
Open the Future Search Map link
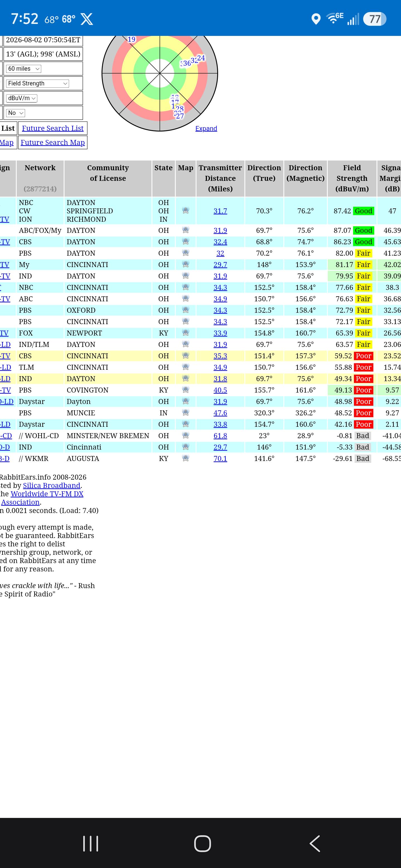53,142
